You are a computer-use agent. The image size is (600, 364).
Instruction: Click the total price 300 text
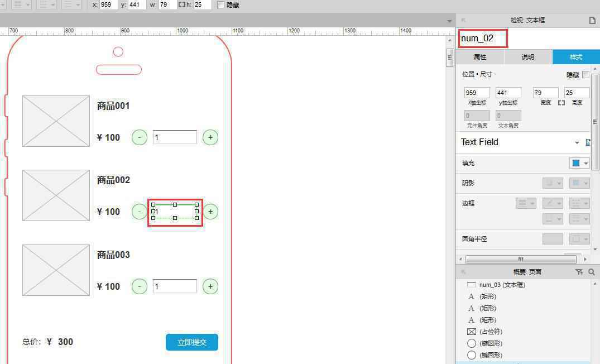pyautogui.click(x=65, y=342)
